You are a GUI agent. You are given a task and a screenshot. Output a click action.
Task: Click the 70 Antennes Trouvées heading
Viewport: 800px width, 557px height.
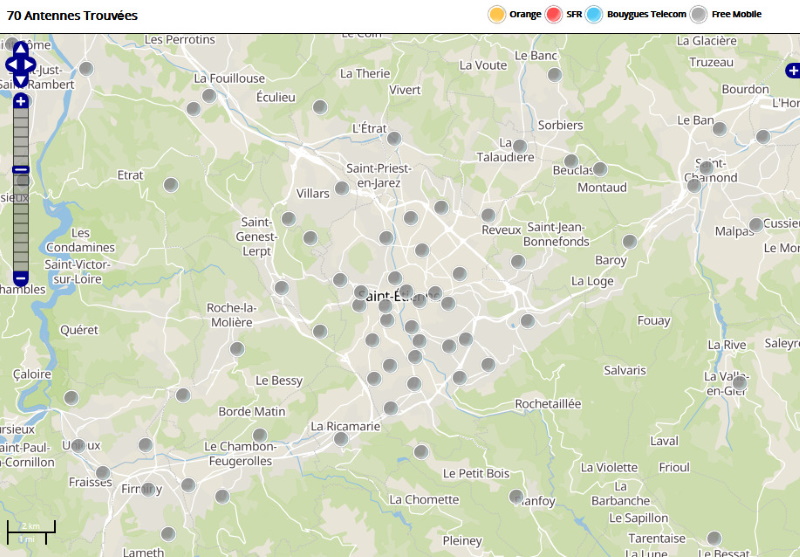[x=72, y=16]
